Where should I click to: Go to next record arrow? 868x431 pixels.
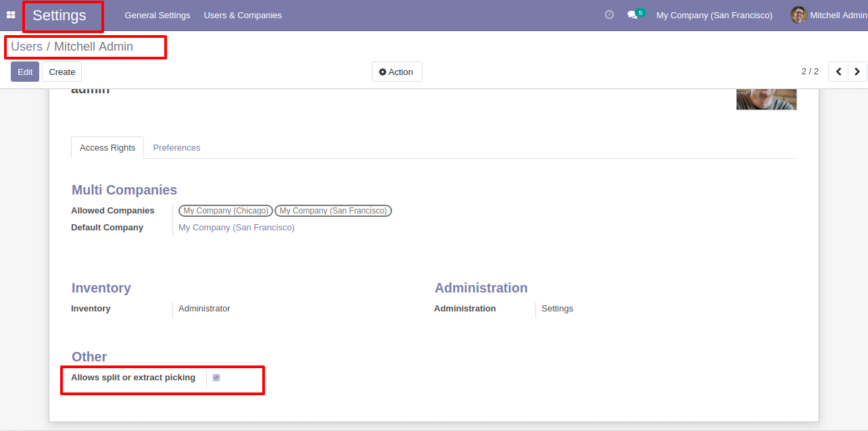pos(857,72)
